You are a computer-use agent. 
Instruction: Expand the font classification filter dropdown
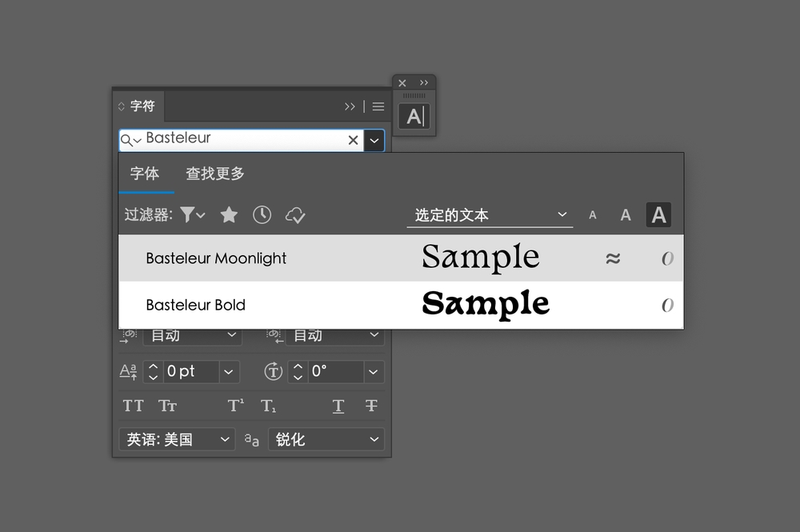coord(192,214)
